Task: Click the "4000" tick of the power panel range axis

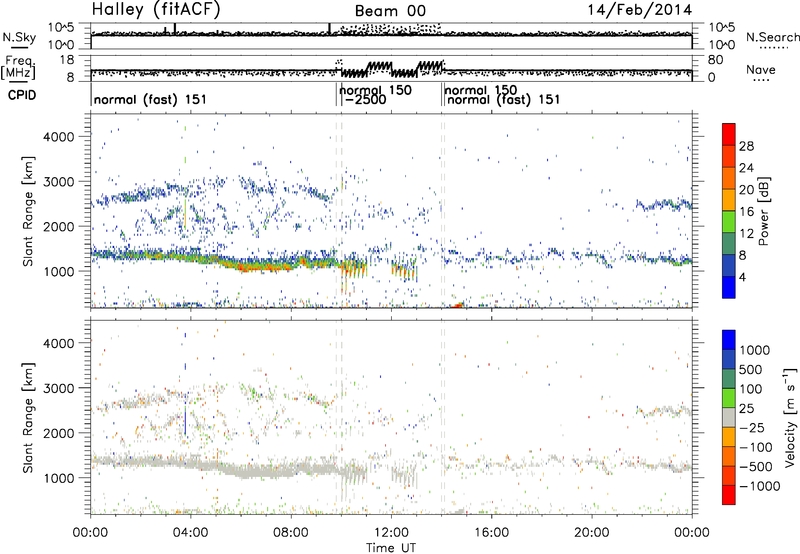Action: click(x=58, y=137)
